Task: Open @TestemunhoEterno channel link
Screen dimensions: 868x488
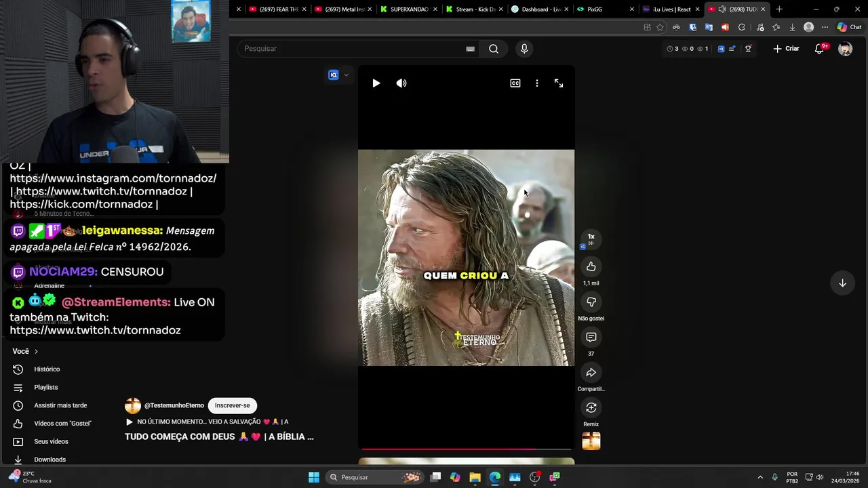Action: [174, 405]
